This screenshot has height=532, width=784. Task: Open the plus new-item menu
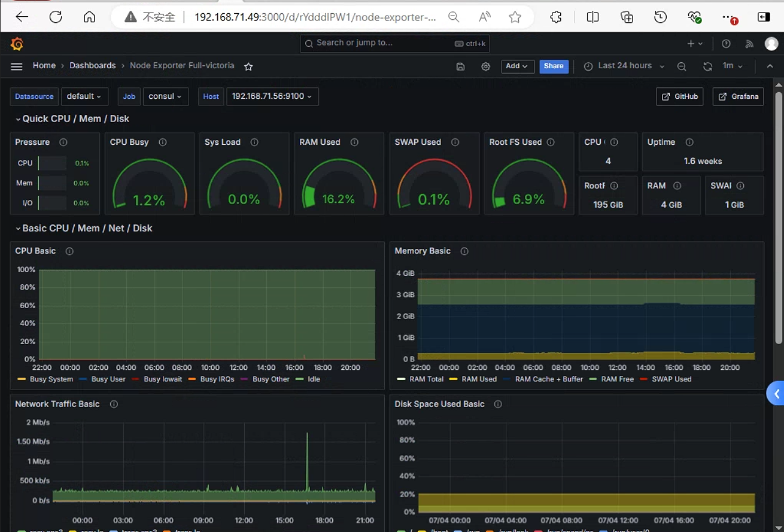(x=695, y=44)
